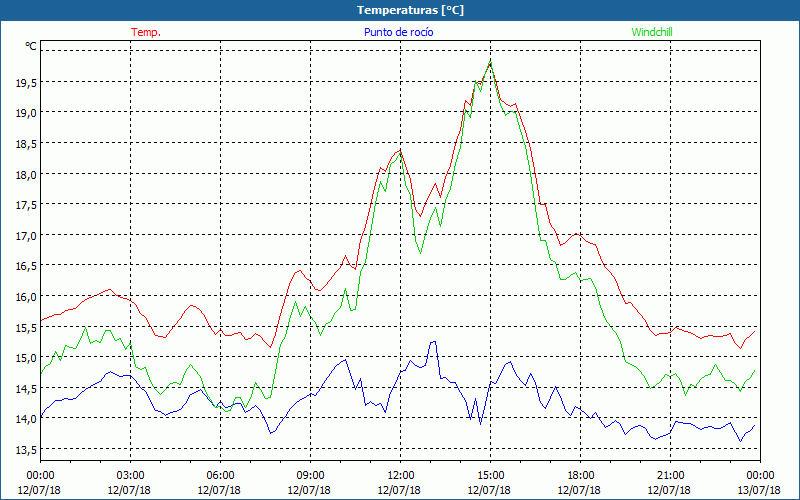
Task: Click the temperature curves' shared peak at 15:00
Action: tap(490, 62)
